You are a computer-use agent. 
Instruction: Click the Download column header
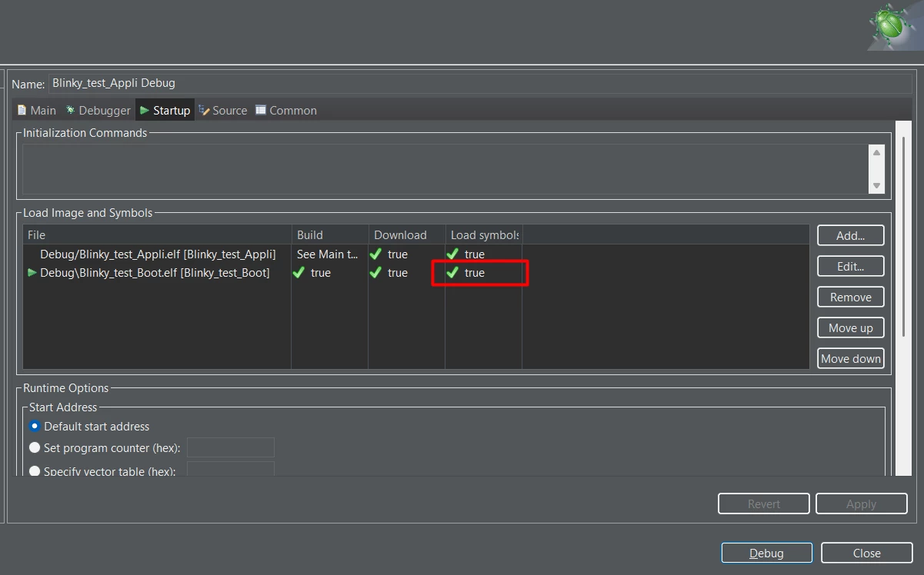pyautogui.click(x=406, y=235)
